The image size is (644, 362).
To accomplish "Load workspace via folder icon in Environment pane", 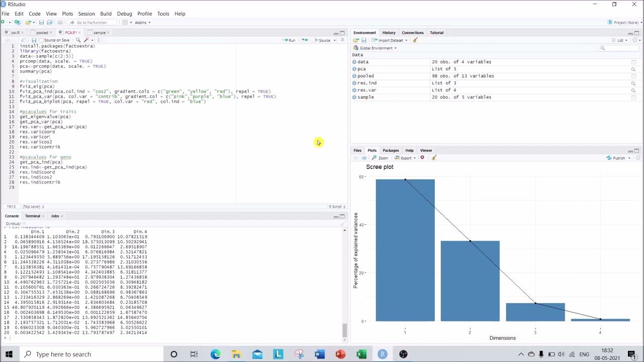I will (x=356, y=40).
